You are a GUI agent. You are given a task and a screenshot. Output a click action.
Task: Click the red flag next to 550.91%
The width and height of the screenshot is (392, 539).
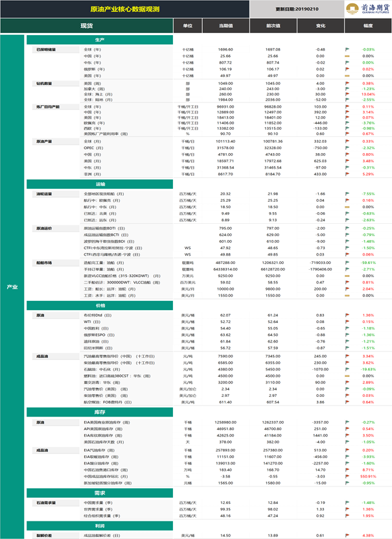347,477
